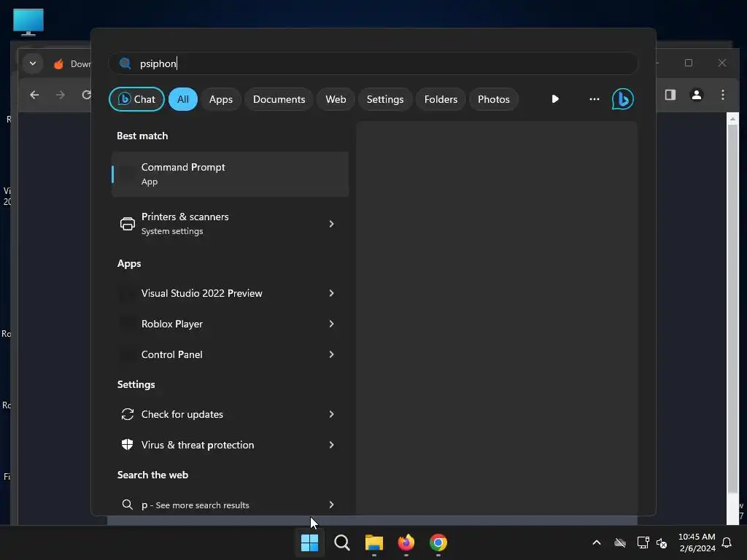
Task: Open the three-dot more options menu in search
Action: click(x=594, y=99)
